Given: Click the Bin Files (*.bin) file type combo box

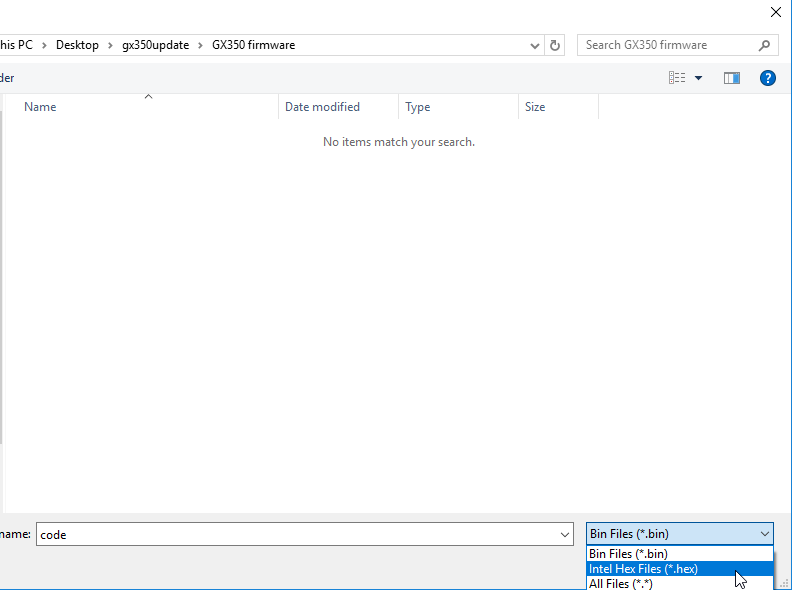Looking at the screenshot, I should pos(679,534).
